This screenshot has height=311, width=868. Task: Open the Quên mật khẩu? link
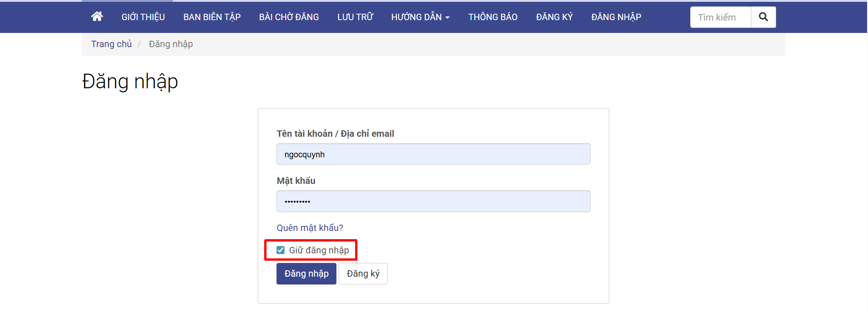[x=309, y=228]
